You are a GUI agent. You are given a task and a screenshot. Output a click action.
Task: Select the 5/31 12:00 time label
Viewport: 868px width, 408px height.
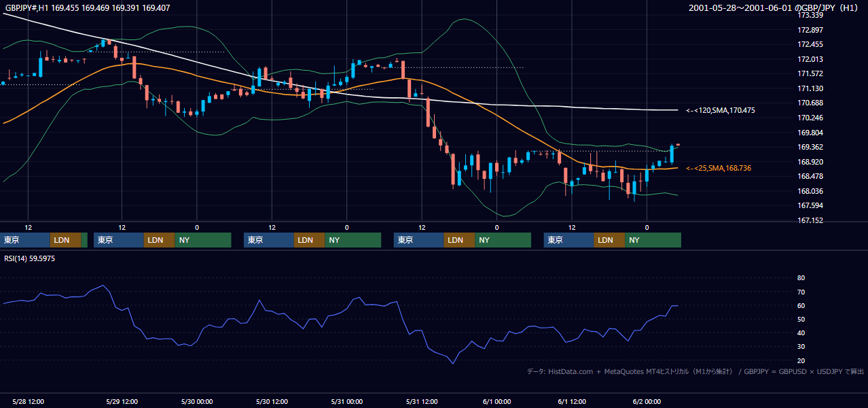point(422,401)
